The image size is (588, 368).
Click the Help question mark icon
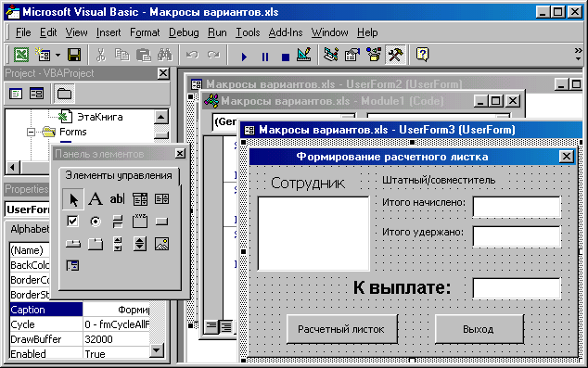423,55
